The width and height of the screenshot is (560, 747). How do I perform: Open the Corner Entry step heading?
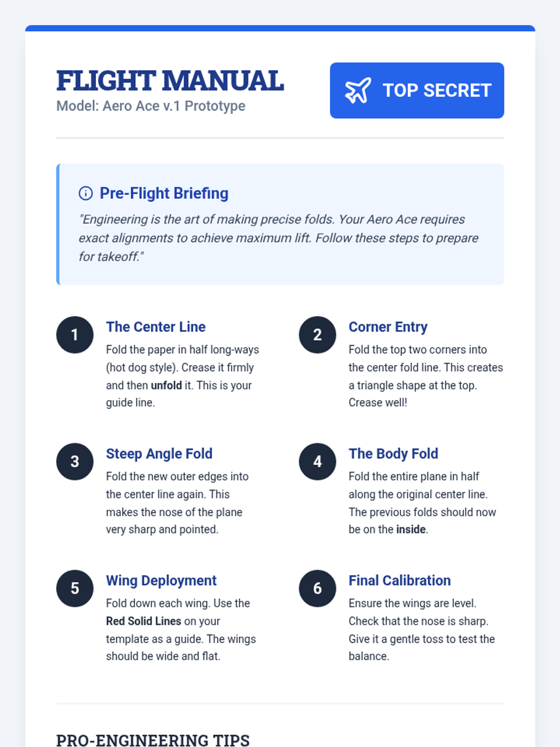(388, 327)
